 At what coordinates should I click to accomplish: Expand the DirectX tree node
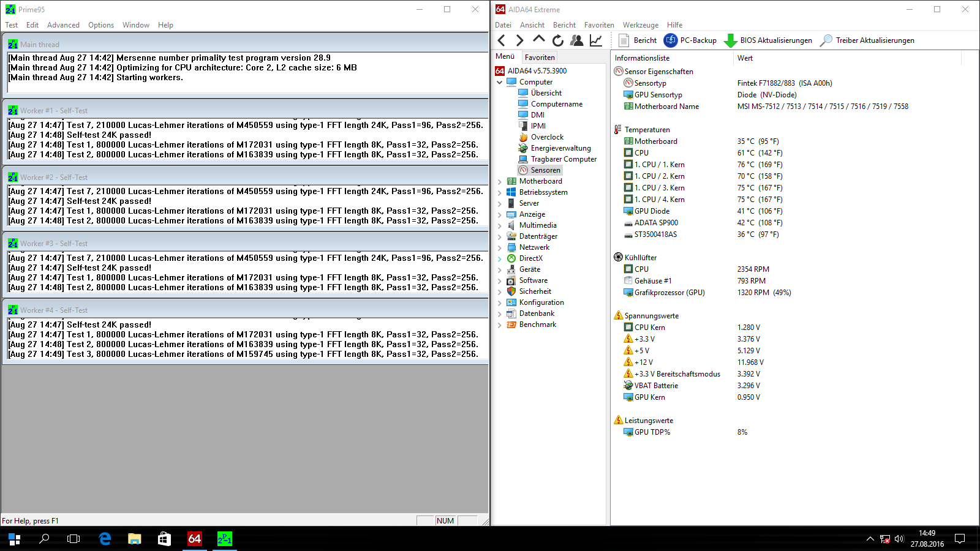(500, 258)
